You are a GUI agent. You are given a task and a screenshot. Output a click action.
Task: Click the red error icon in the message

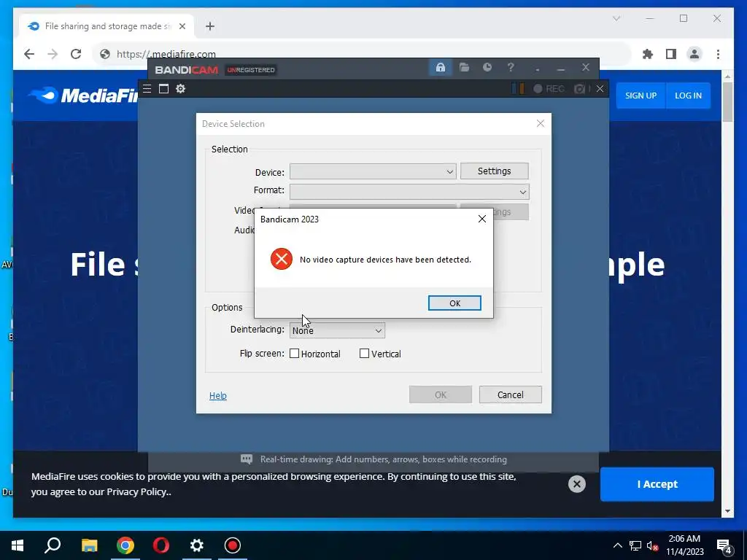tap(282, 259)
